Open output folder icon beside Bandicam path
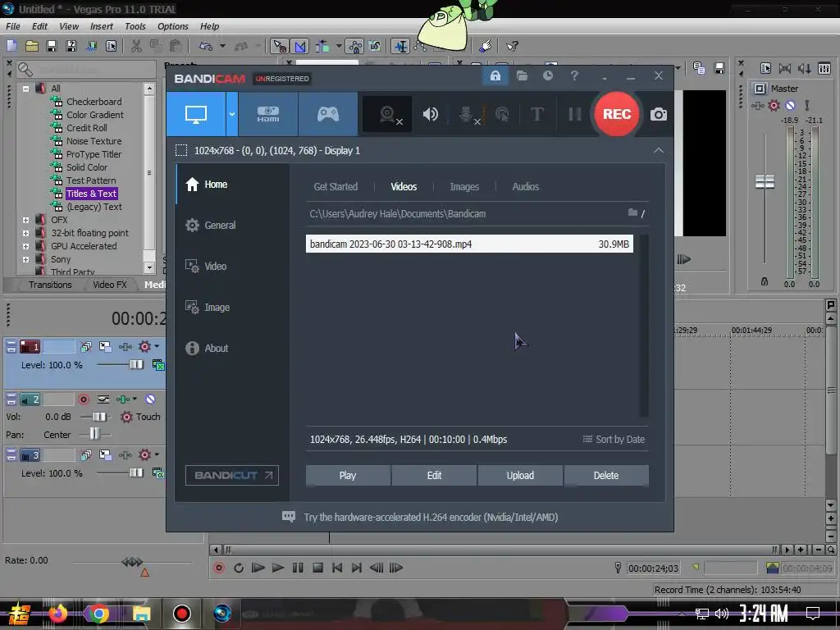The image size is (840, 630). click(632, 212)
